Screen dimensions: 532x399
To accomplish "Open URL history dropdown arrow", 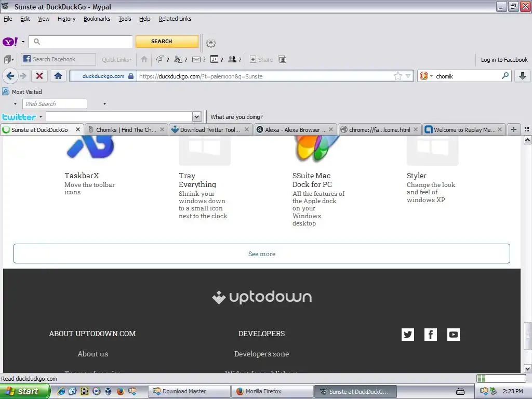I will pos(408,76).
